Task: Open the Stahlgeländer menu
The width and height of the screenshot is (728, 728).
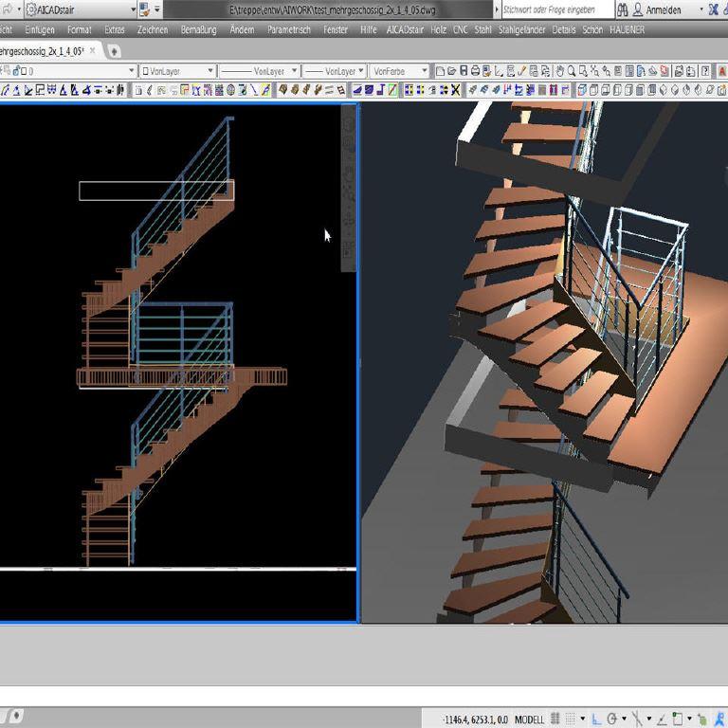Action: pos(521,29)
